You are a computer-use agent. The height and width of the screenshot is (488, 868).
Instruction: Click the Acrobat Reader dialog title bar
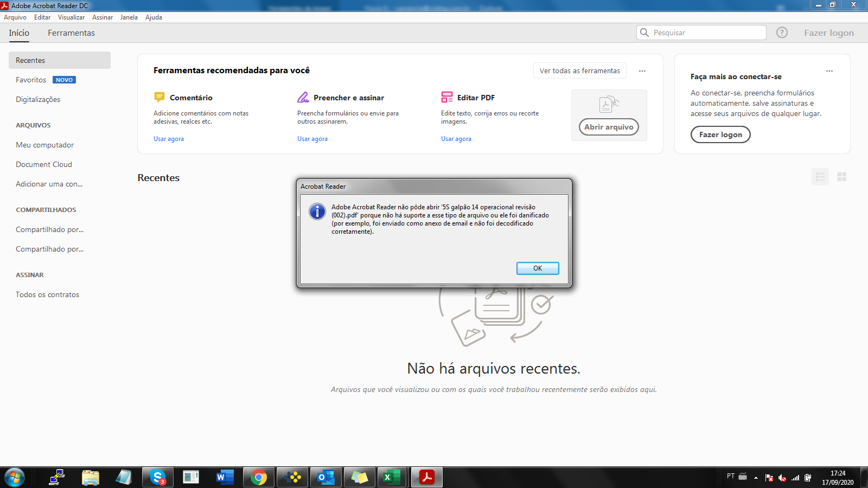click(434, 186)
